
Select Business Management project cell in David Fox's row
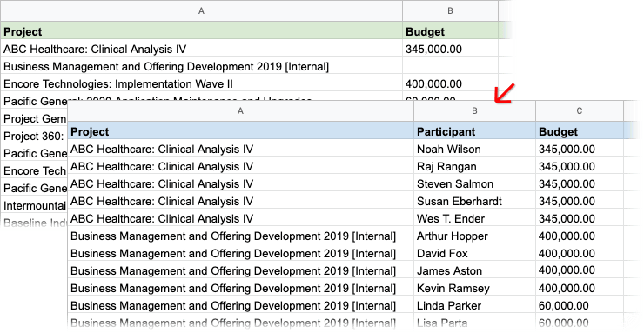241,253
